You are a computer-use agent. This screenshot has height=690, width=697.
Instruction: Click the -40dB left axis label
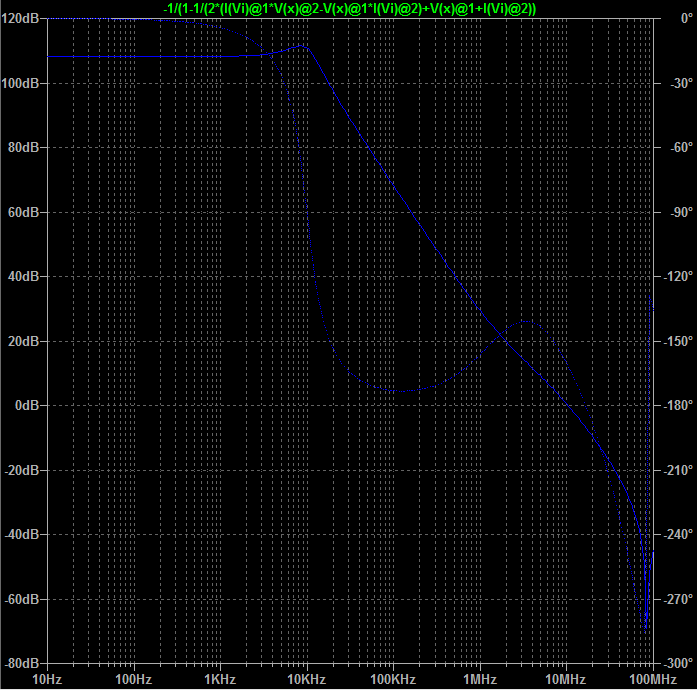pos(22,534)
